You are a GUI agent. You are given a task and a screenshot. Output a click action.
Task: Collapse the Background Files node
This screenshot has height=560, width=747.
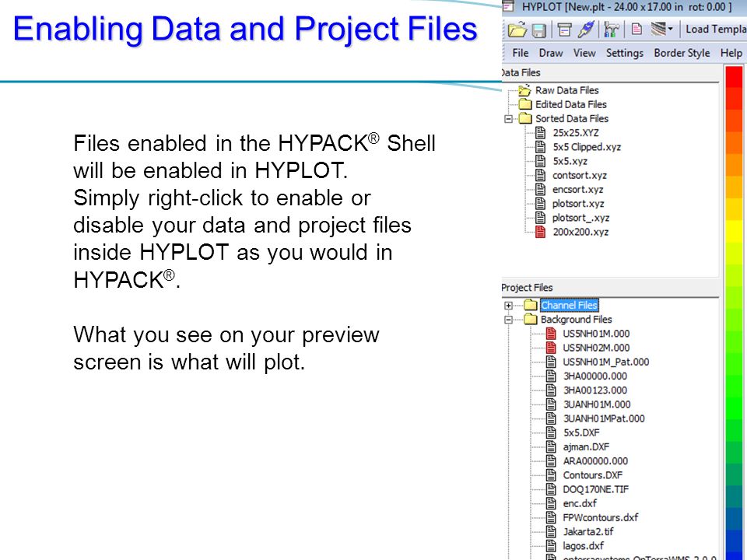pos(508,320)
